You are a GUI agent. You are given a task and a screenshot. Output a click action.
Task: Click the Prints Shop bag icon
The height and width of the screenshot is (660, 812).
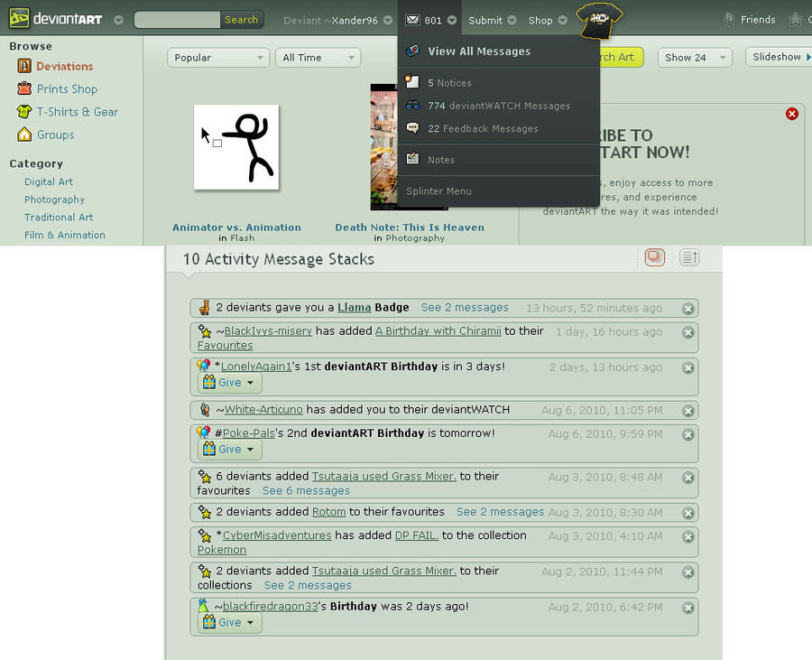point(24,88)
